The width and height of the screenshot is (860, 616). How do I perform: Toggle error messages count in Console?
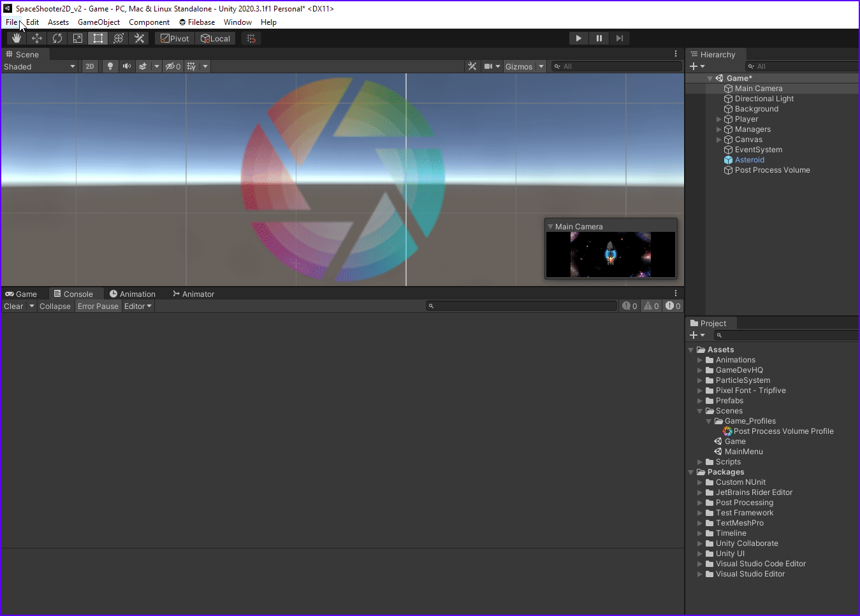point(673,306)
